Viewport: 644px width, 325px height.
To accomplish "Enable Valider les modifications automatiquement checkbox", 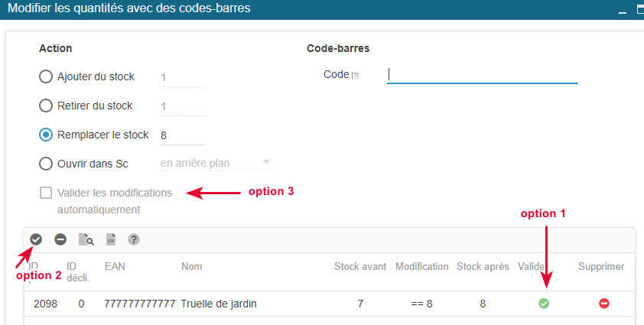I will tap(47, 193).
